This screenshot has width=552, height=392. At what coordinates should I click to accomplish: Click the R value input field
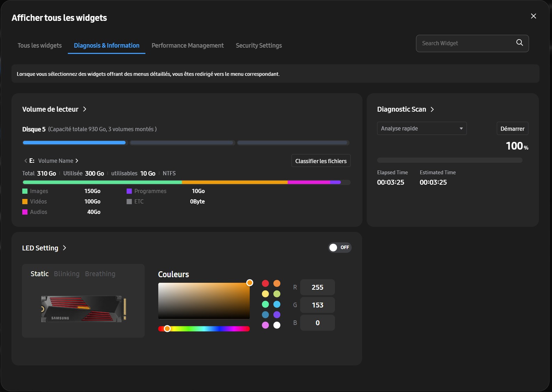[x=317, y=287]
